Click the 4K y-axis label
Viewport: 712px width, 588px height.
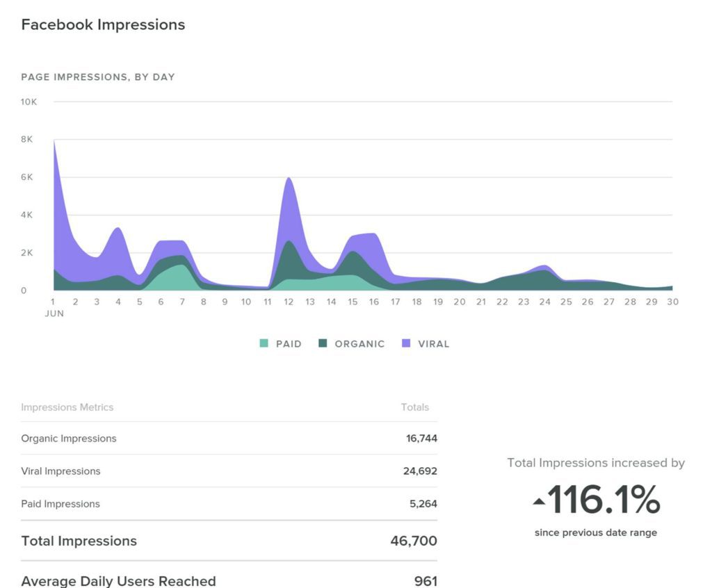[x=27, y=215]
